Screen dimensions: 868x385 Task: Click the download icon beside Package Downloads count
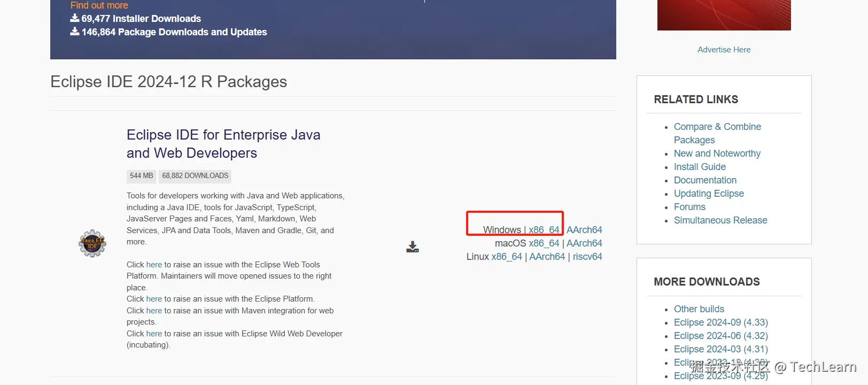pos(75,32)
